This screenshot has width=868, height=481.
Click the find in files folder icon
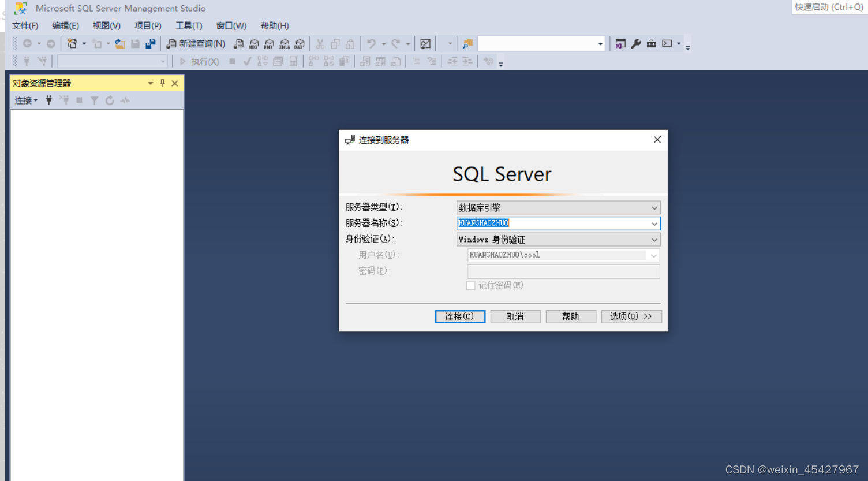pos(467,44)
